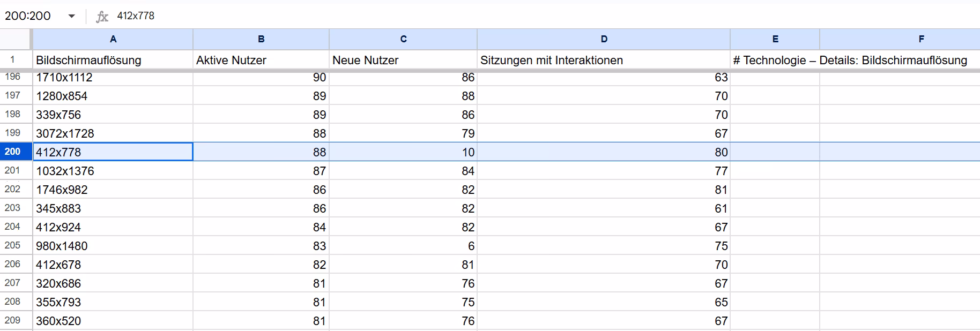Select the entire sheet via corner box
The width and height of the screenshot is (980, 331).
(x=16, y=39)
